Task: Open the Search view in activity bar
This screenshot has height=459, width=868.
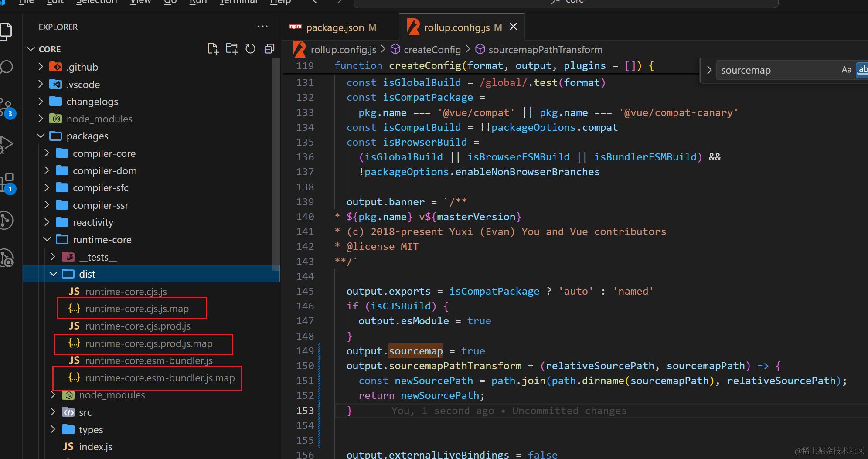Action: click(x=6, y=67)
